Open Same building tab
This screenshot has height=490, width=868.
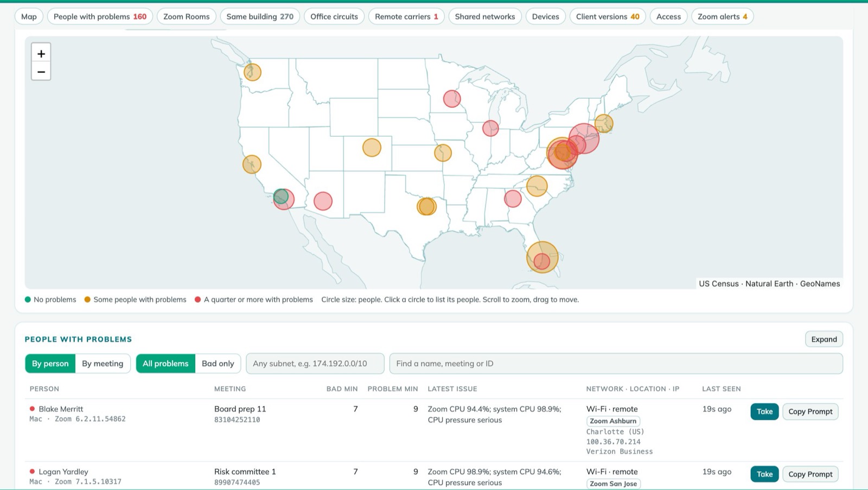[x=260, y=16]
